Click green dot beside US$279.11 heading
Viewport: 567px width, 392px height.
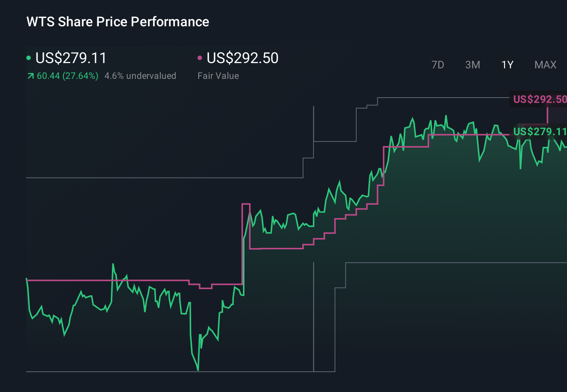(x=29, y=58)
